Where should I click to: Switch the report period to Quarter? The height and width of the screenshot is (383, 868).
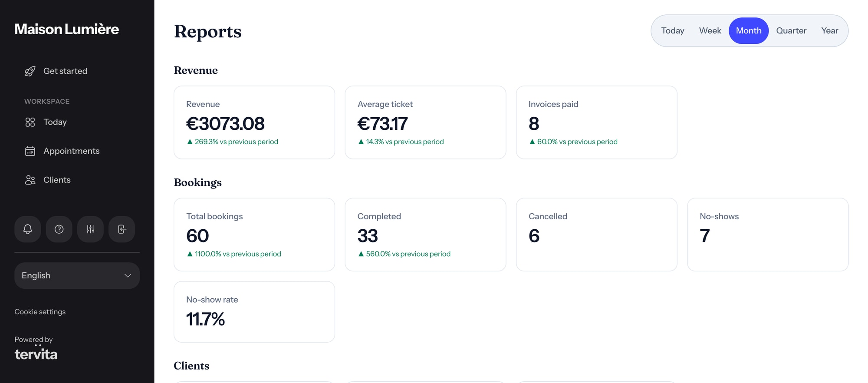791,31
